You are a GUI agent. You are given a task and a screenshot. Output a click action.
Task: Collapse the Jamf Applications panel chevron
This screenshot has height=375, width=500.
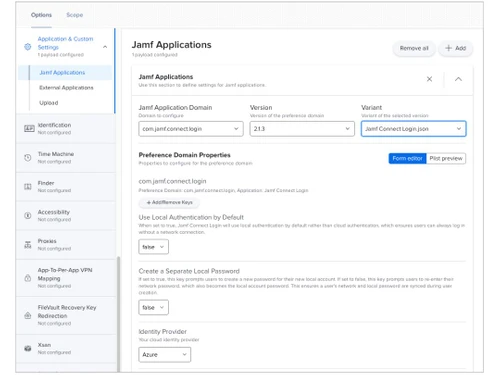point(458,79)
